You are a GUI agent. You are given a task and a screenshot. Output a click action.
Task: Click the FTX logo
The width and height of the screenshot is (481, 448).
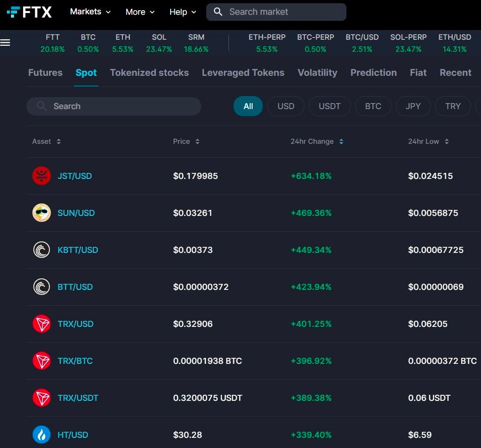29,12
